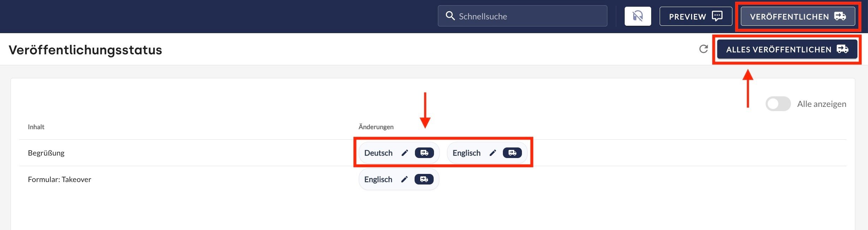Click the crossed-out headset icon button
The image size is (868, 230).
(637, 16)
